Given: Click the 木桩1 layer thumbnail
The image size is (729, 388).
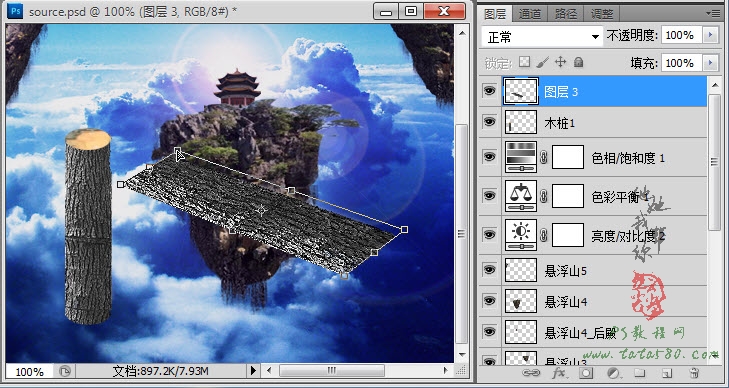Looking at the screenshot, I should 521,123.
